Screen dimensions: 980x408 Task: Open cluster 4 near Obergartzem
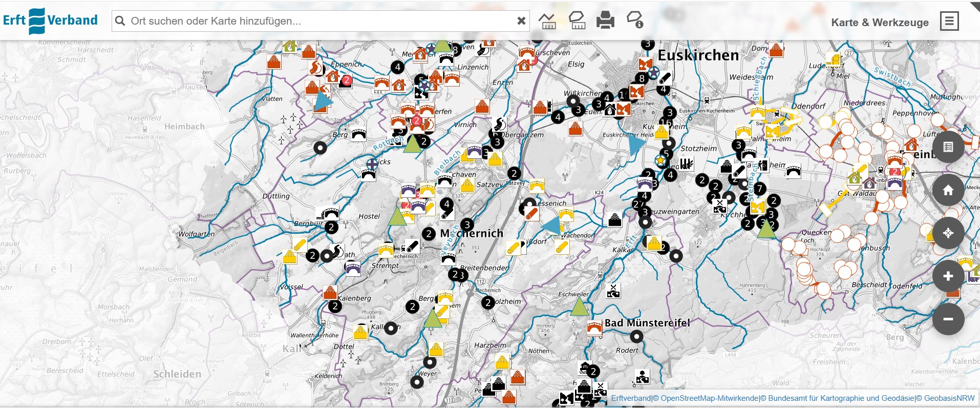pyautogui.click(x=558, y=117)
